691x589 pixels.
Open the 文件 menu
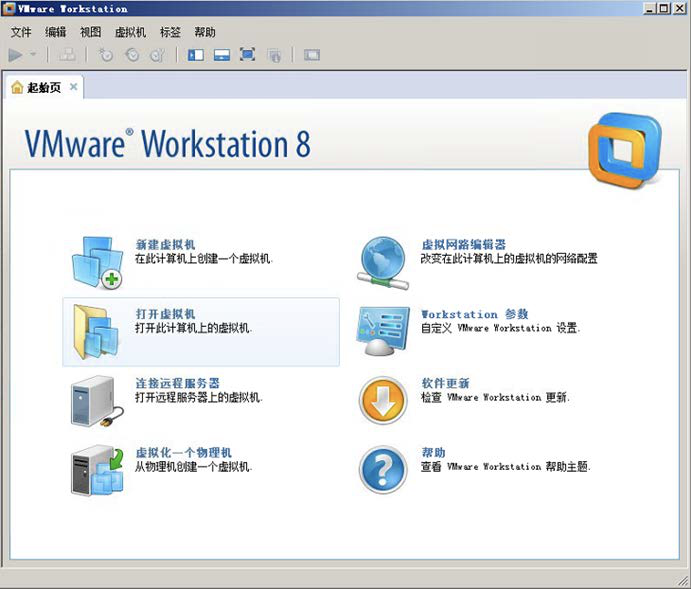(21, 32)
